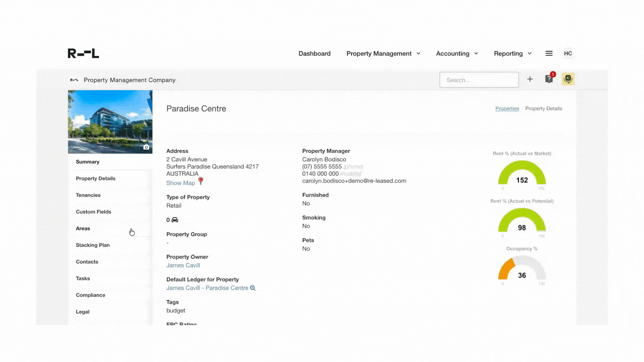Select the Tenancies sidebar tab
This screenshot has width=644, height=362.
click(x=88, y=195)
